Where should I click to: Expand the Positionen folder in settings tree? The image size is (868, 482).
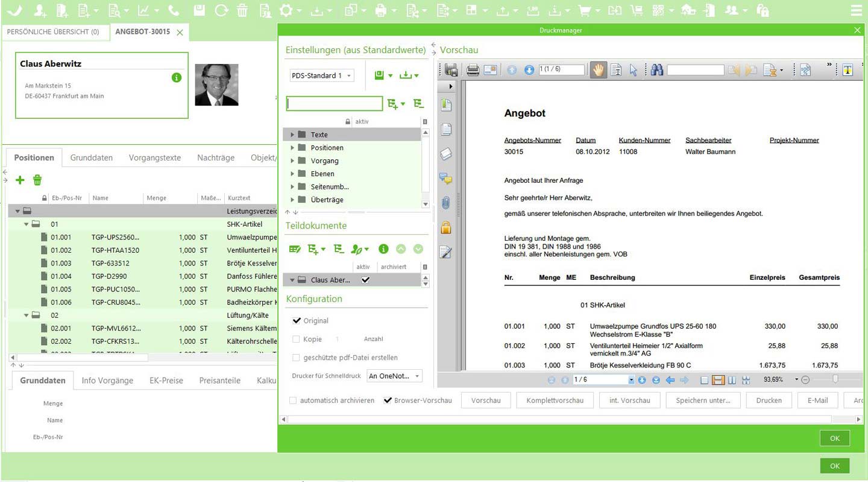pos(293,148)
